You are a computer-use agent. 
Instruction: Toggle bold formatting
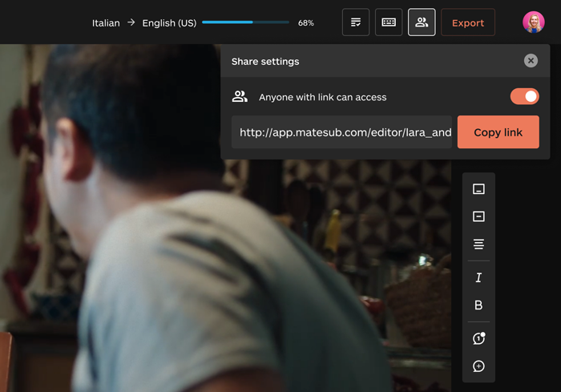pos(478,305)
